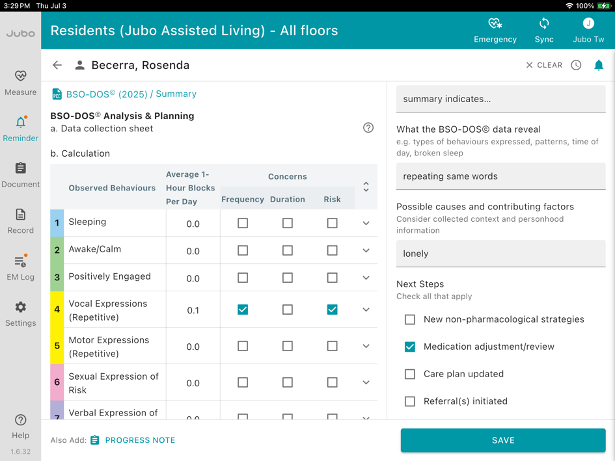
Task: Switch to the Measure section
Action: [x=20, y=82]
